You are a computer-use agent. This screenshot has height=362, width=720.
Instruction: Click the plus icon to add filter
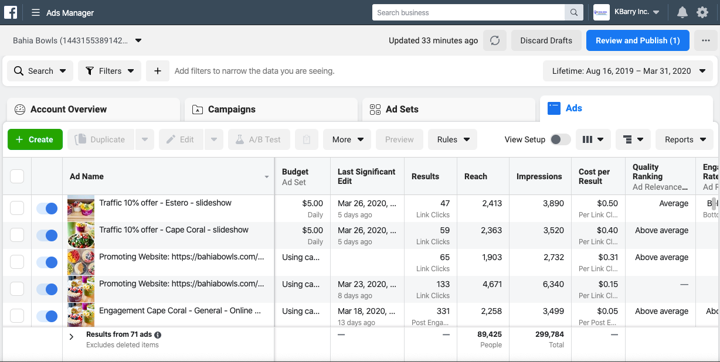pyautogui.click(x=158, y=71)
